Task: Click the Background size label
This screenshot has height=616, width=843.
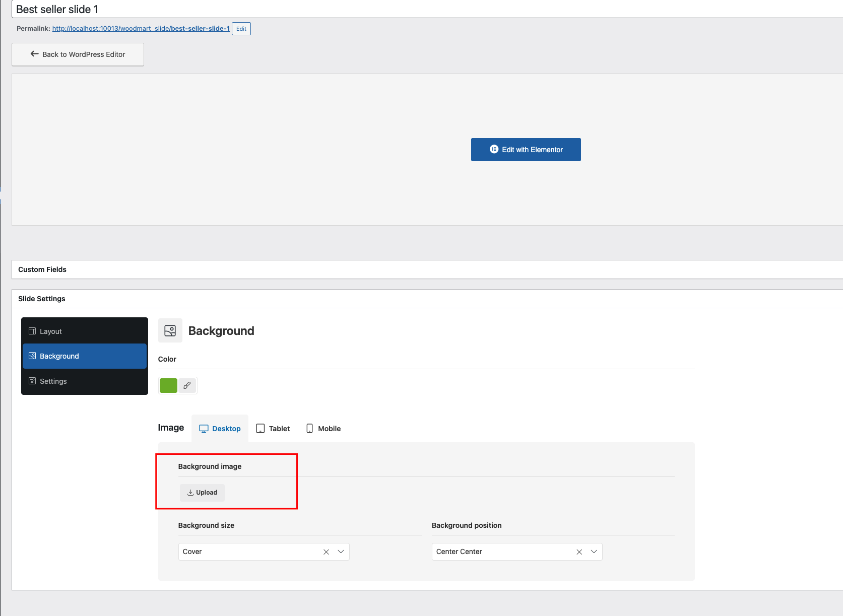Action: pyautogui.click(x=206, y=525)
